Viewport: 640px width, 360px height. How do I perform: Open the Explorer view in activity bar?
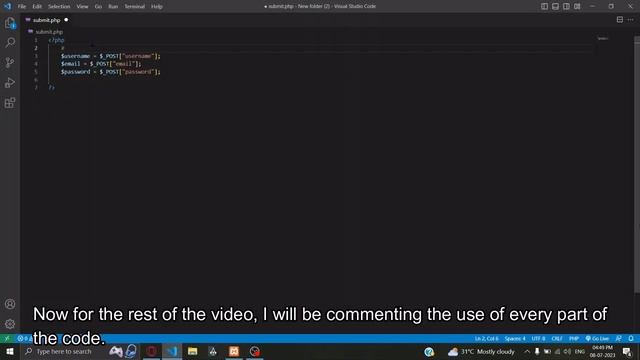[x=10, y=23]
